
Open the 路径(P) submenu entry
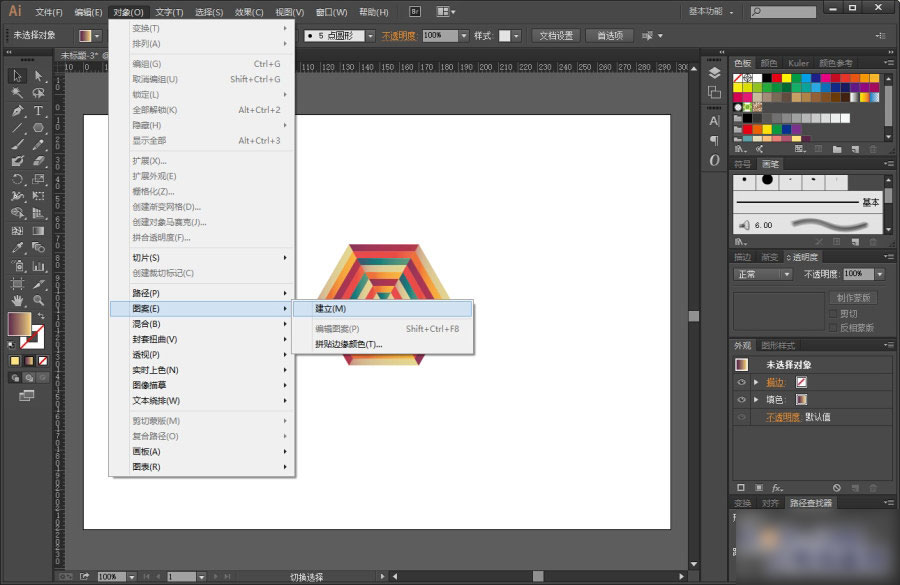[202, 293]
